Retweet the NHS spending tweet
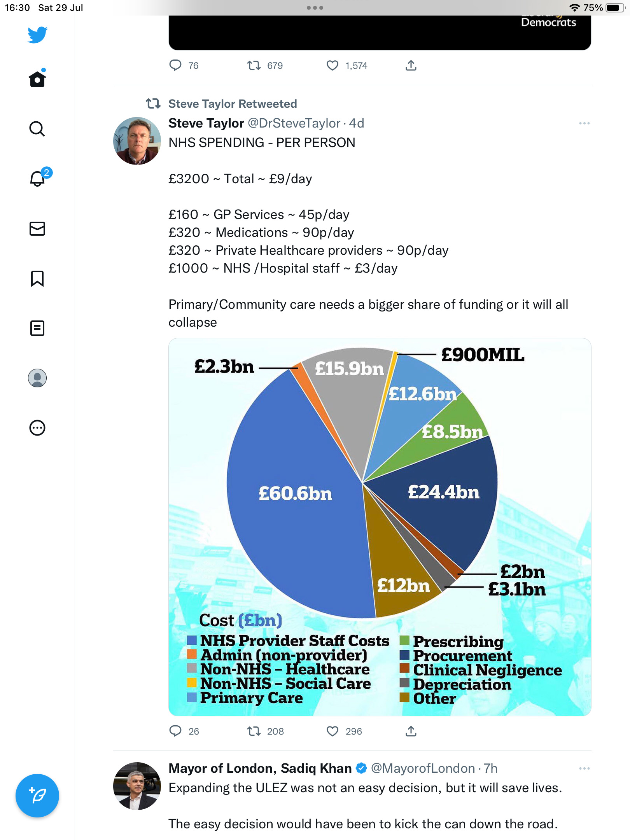The height and width of the screenshot is (840, 630). coord(254,731)
